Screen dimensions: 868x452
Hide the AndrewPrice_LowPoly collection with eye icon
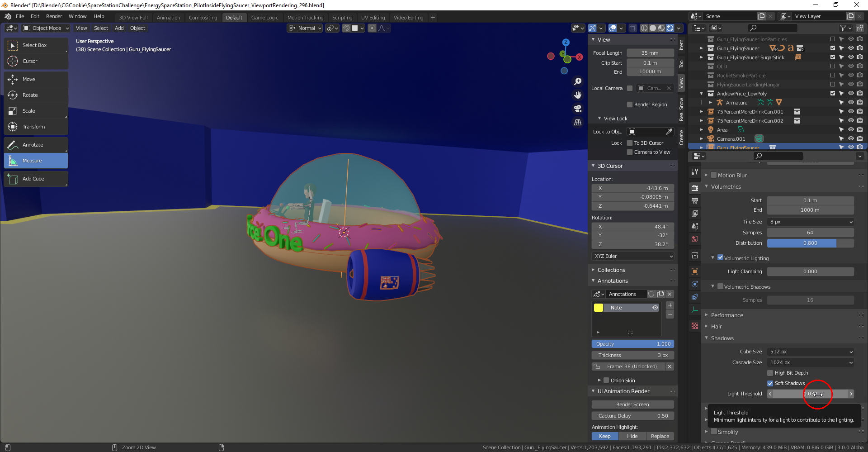pyautogui.click(x=851, y=93)
